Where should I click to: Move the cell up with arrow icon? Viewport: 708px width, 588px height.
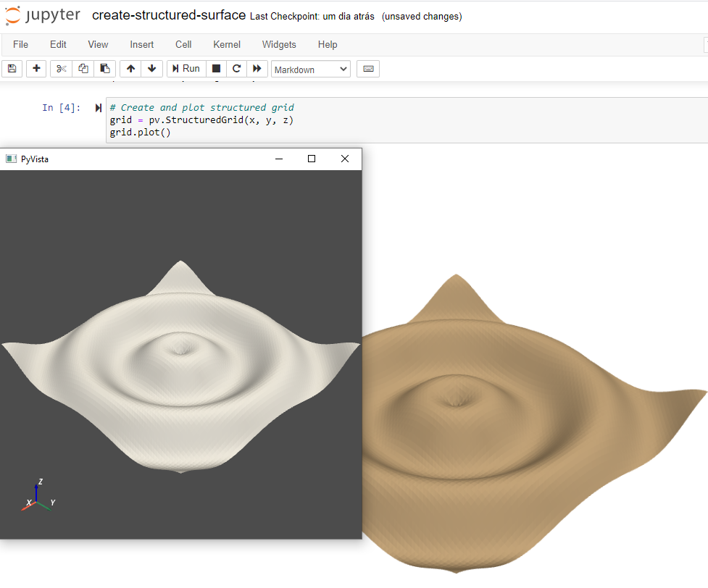pyautogui.click(x=130, y=68)
